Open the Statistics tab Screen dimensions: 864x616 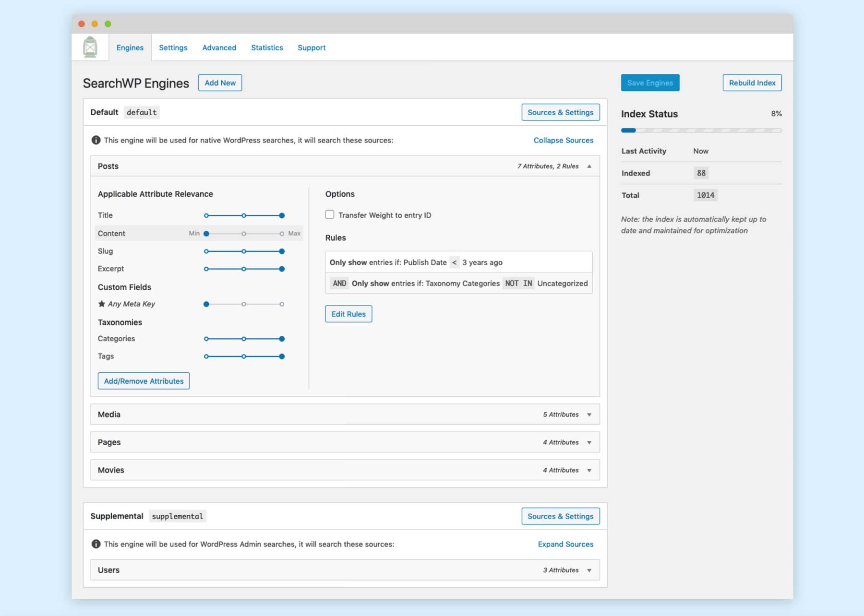click(267, 47)
